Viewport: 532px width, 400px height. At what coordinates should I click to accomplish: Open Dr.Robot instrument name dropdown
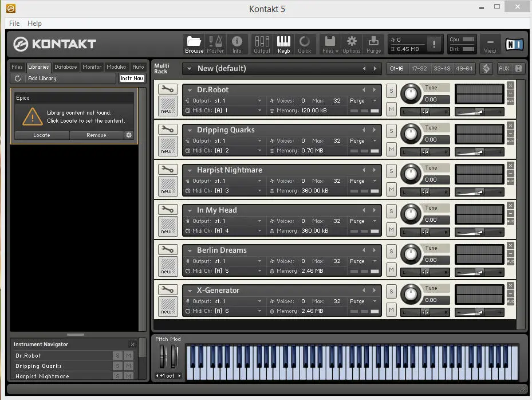click(190, 91)
